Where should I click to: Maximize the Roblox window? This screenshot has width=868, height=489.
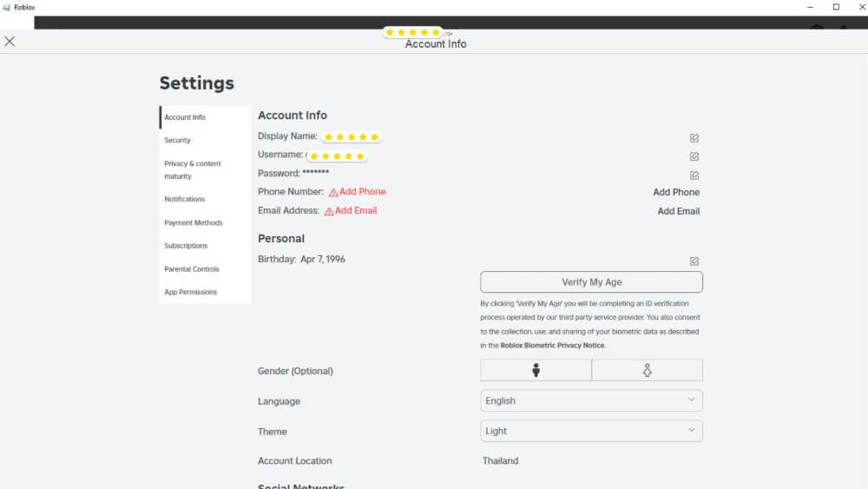[836, 7]
